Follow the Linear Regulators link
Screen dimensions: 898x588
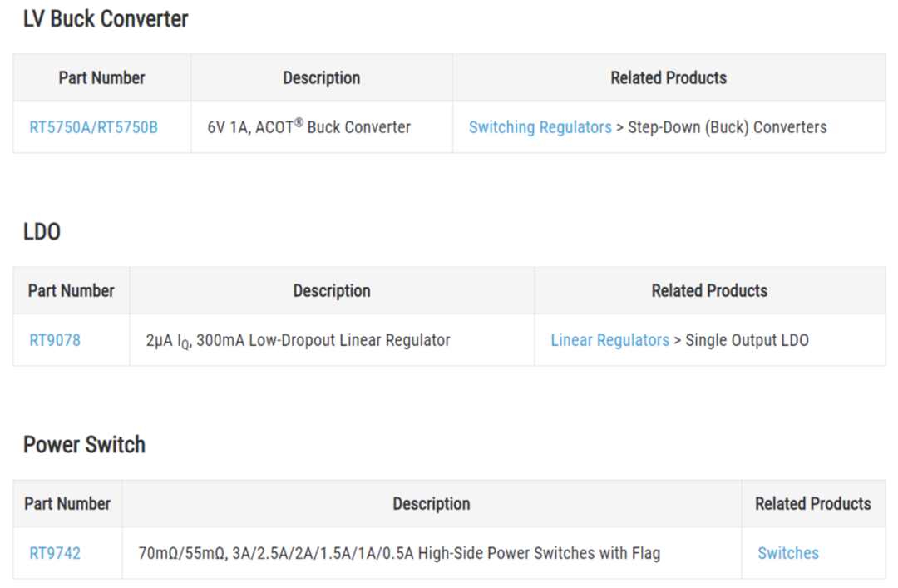pos(609,340)
